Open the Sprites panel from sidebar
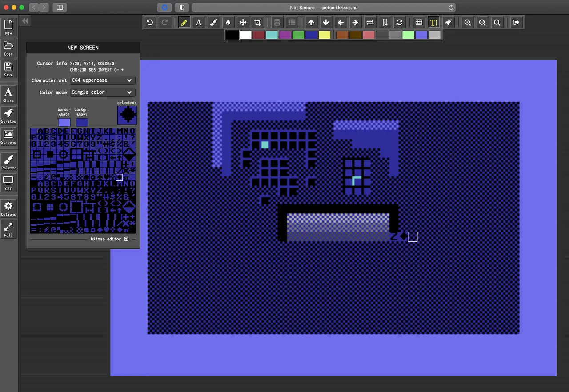 click(x=8, y=116)
